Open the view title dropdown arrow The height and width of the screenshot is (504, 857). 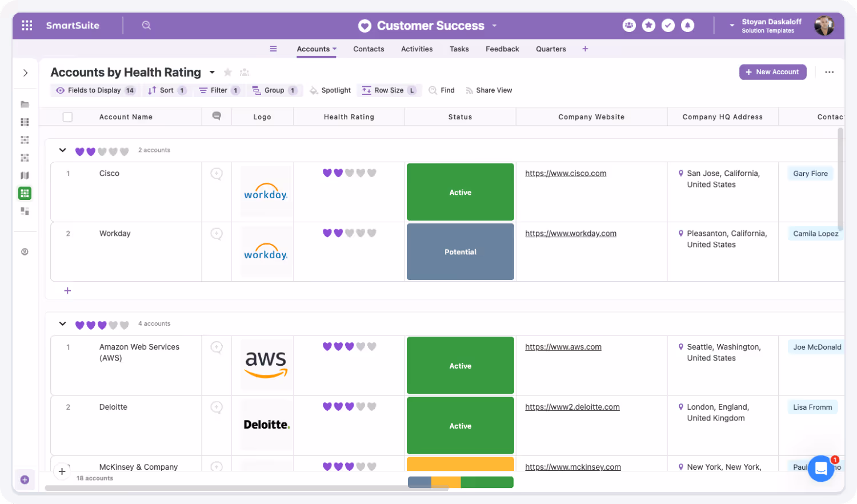(x=212, y=72)
